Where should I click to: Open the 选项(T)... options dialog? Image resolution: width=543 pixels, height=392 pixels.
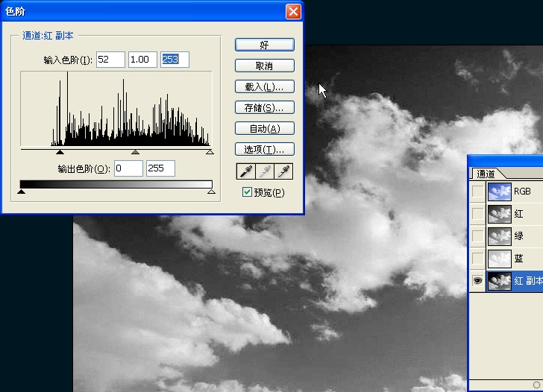click(265, 149)
